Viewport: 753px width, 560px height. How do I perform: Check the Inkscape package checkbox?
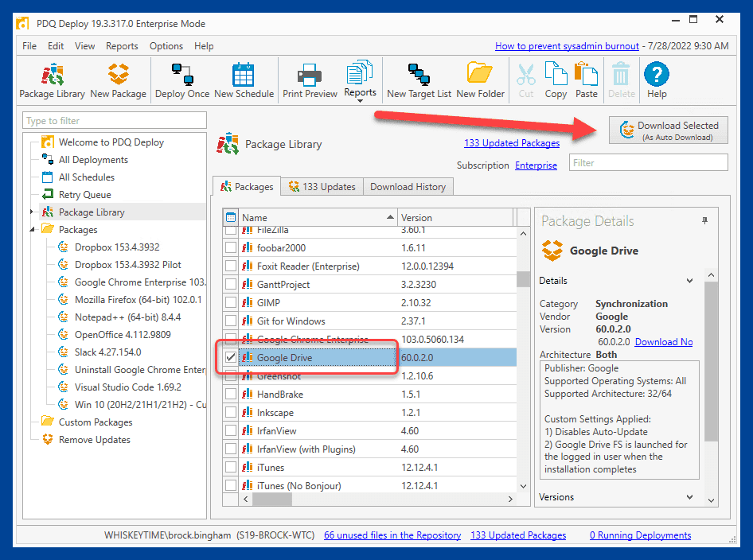pos(231,412)
